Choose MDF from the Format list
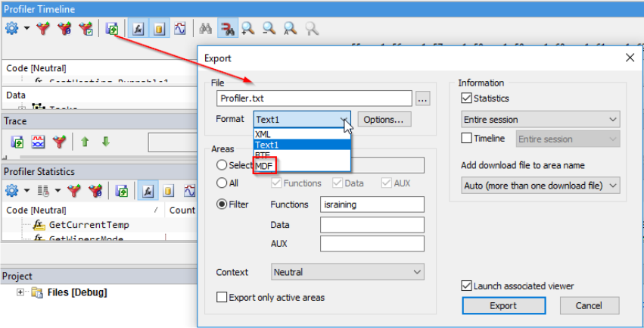 tap(264, 164)
